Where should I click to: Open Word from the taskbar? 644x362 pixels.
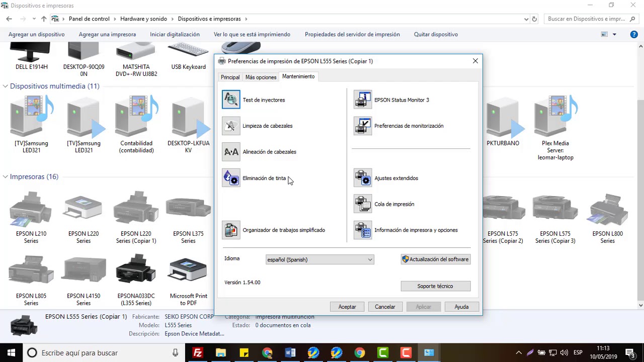(290, 352)
